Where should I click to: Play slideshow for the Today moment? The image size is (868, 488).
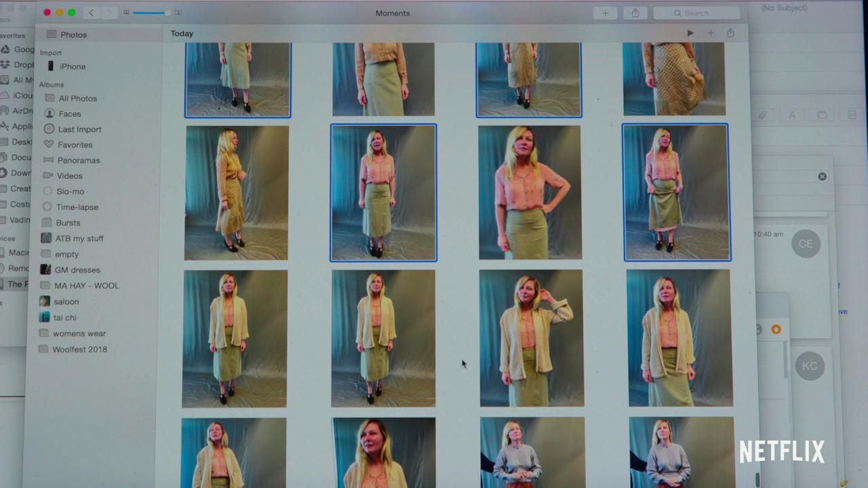[690, 33]
